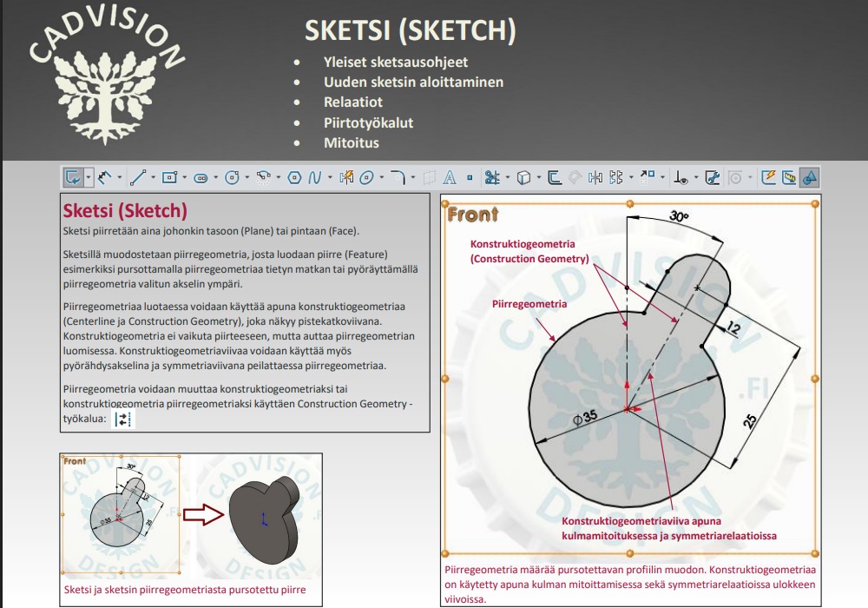Enable Rapid Sketch mode
The image size is (868, 608).
coord(768,177)
